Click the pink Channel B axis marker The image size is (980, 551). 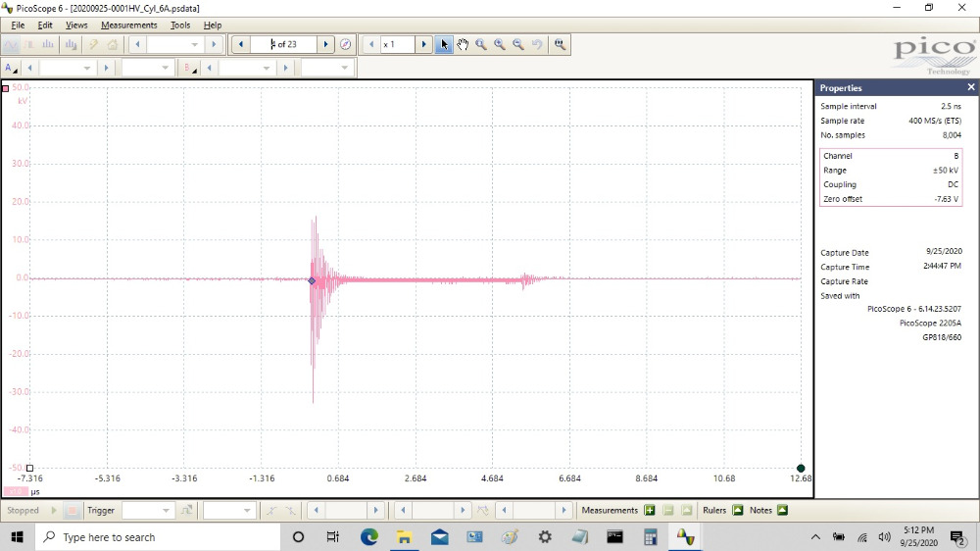click(6, 88)
